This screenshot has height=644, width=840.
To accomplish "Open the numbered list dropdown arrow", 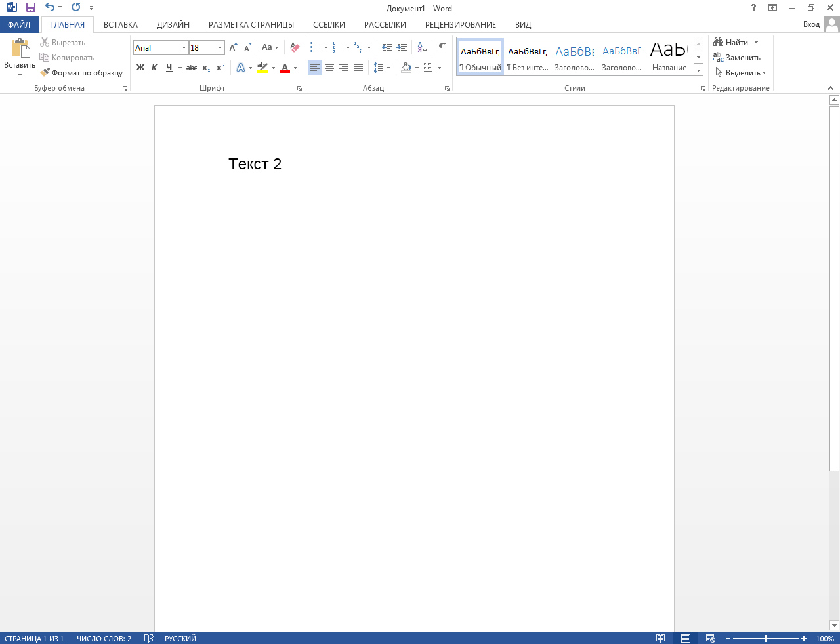I will click(348, 48).
